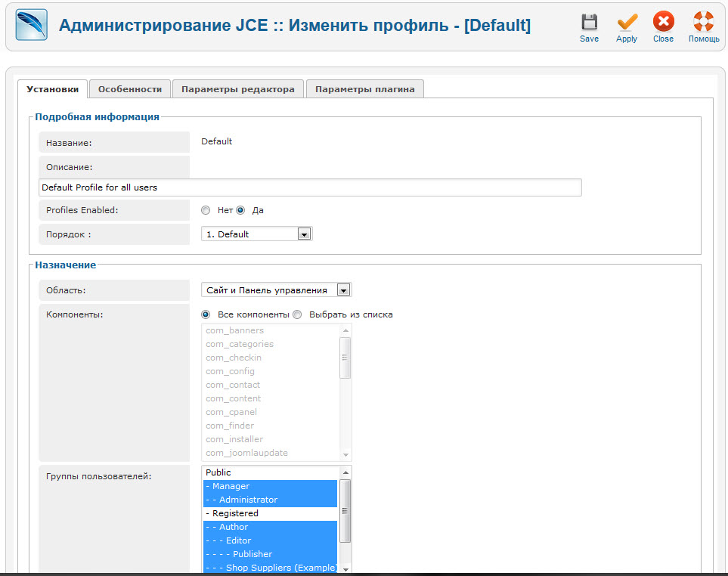
Task: Click the red Close icon
Action: click(x=664, y=21)
